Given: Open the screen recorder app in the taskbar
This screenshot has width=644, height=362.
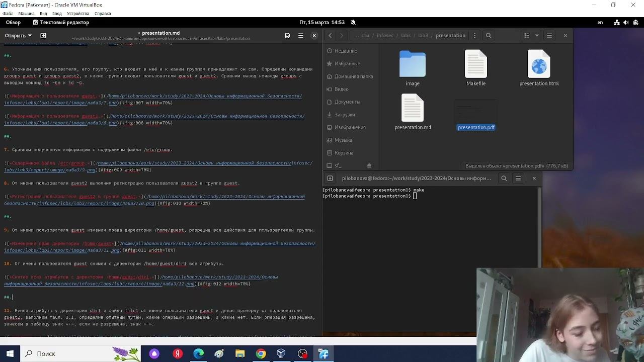Looking at the screenshot, I should point(302,353).
